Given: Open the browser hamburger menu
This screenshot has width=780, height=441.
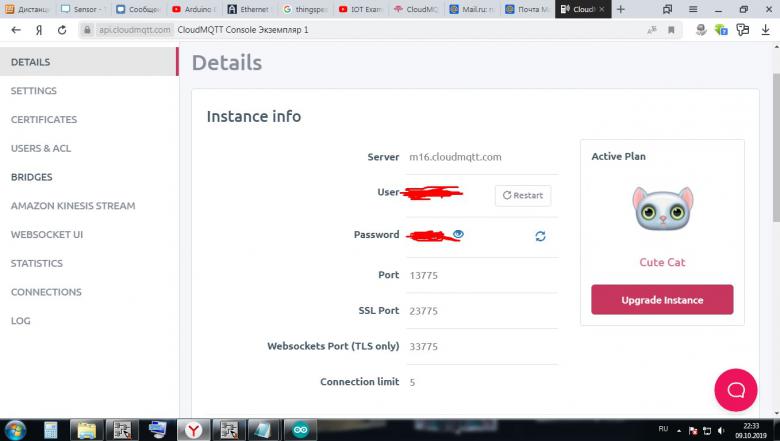Looking at the screenshot, I should tap(693, 9).
